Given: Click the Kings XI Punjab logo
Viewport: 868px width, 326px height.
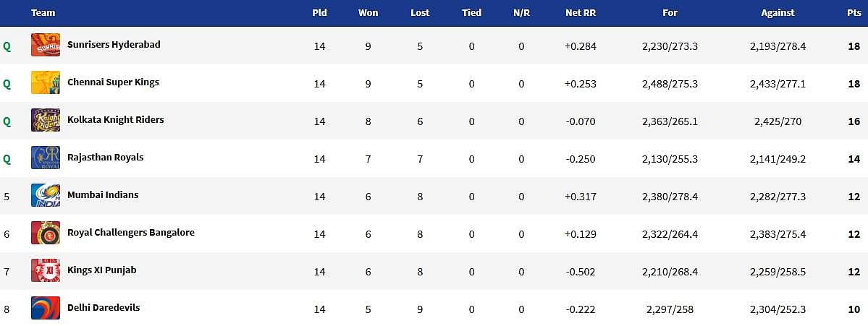Looking at the screenshot, I should coord(45,270).
